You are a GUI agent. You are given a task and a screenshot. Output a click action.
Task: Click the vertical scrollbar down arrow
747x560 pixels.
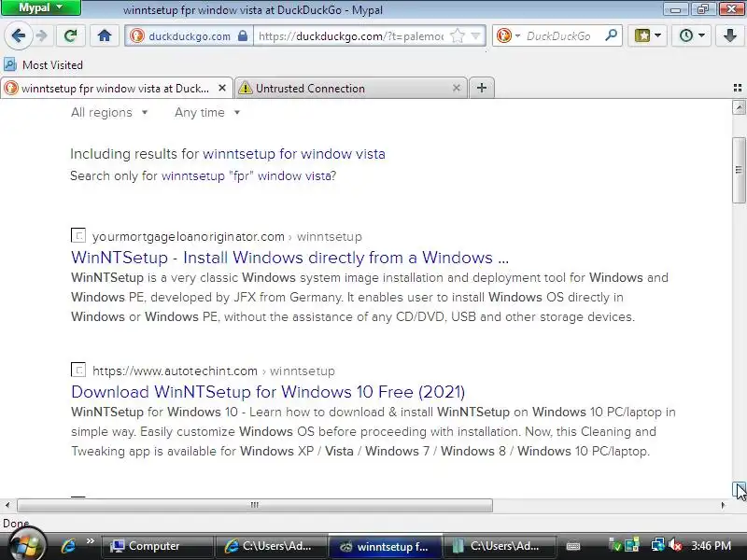pyautogui.click(x=739, y=489)
